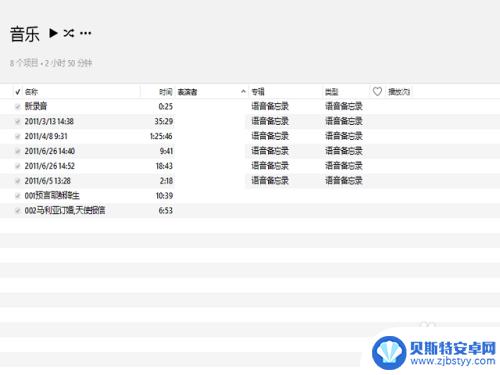Screen dimensions: 500x375
Task: Shuffle the 音乐 playlist
Action: pyautogui.click(x=69, y=33)
